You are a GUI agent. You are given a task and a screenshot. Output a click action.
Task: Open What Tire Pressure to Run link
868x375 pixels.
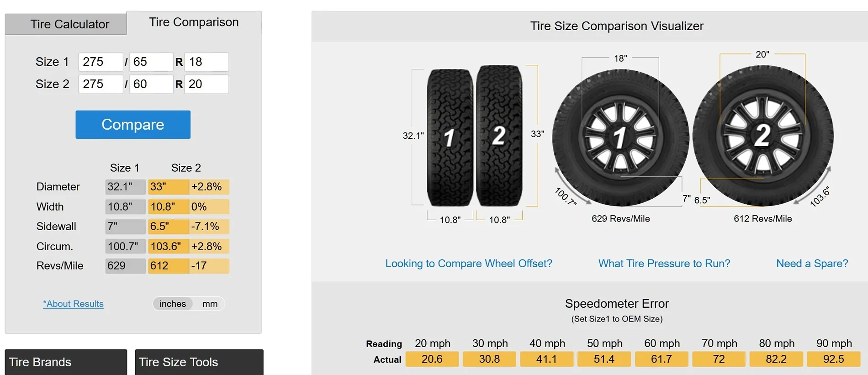664,264
